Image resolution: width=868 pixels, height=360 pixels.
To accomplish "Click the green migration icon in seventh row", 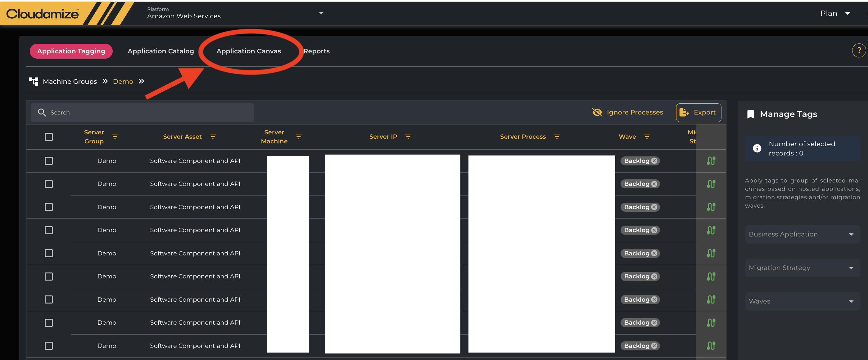I will [711, 300].
